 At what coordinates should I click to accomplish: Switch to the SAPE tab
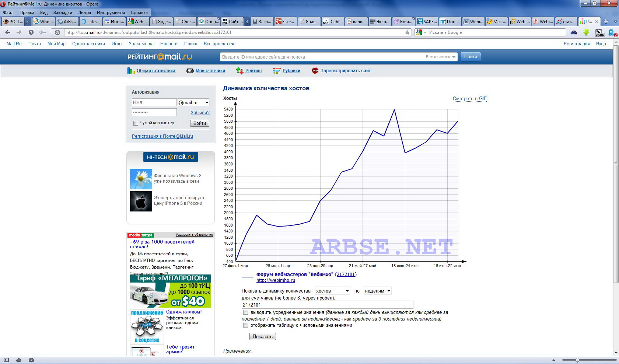(x=427, y=21)
